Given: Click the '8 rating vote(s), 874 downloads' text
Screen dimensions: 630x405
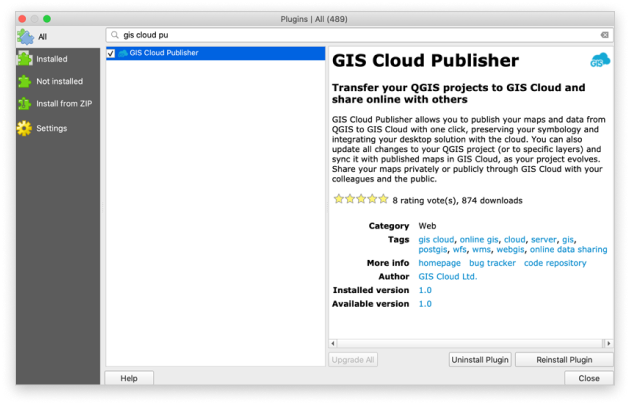Looking at the screenshot, I should click(x=457, y=200).
